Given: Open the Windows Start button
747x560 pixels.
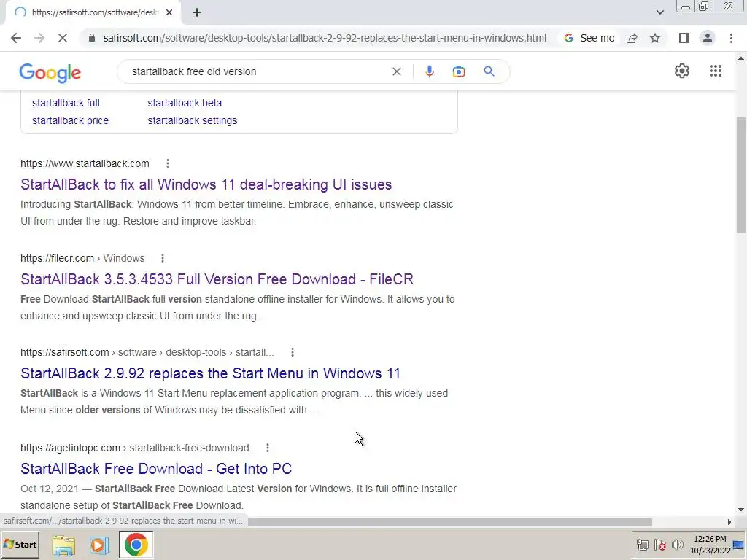Looking at the screenshot, I should pyautogui.click(x=20, y=545).
